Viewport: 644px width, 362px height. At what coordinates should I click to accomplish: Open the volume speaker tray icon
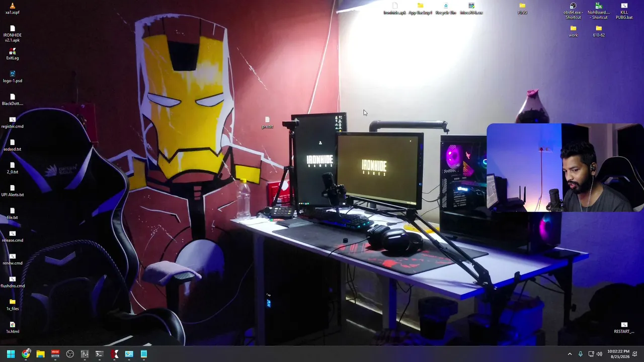point(599,354)
